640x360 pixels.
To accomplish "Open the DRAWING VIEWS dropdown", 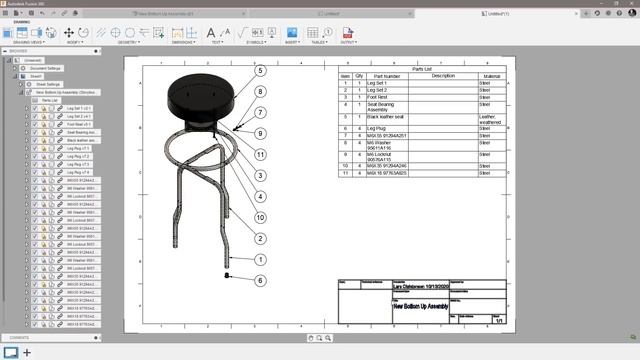I will (29, 42).
